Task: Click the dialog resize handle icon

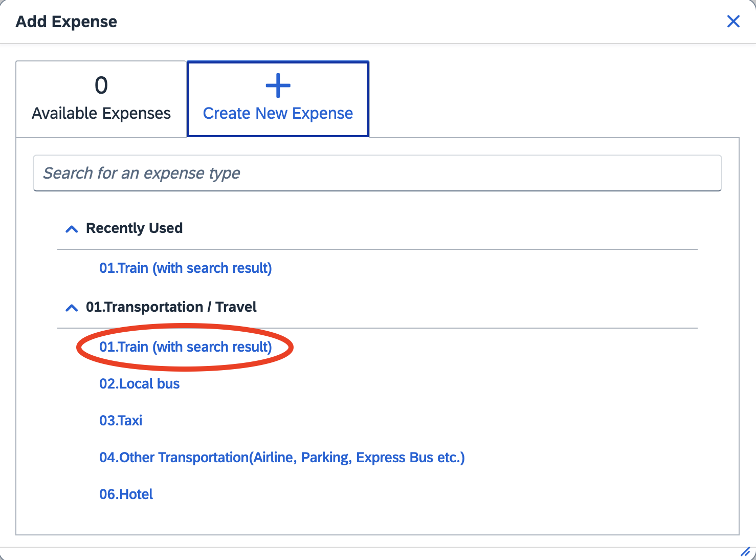Action: [745, 552]
